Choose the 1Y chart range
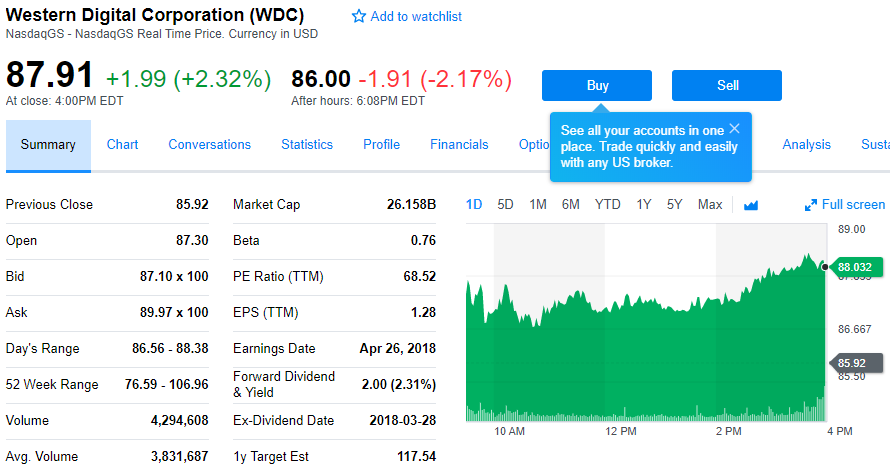The height and width of the screenshot is (472, 890). (x=643, y=205)
